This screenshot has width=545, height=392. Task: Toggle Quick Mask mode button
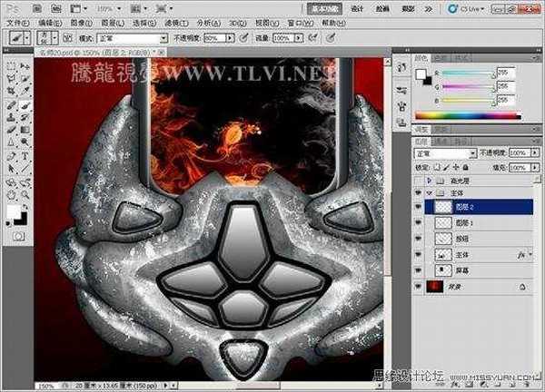point(18,237)
